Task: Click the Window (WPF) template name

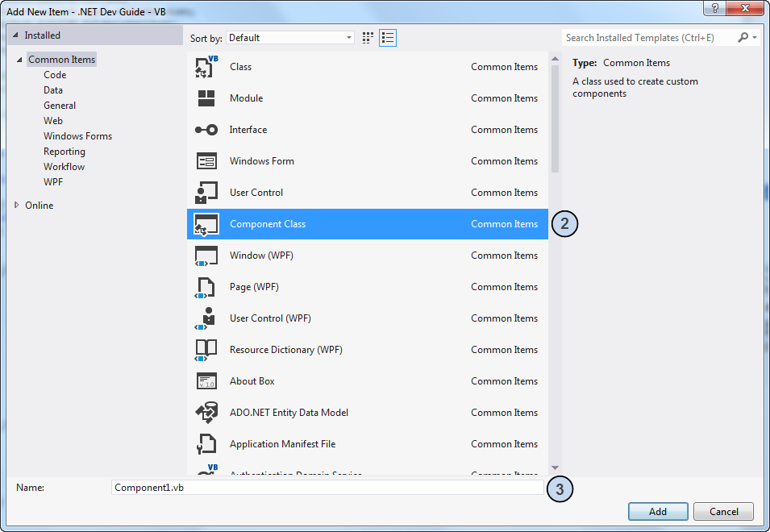Action: click(x=261, y=256)
